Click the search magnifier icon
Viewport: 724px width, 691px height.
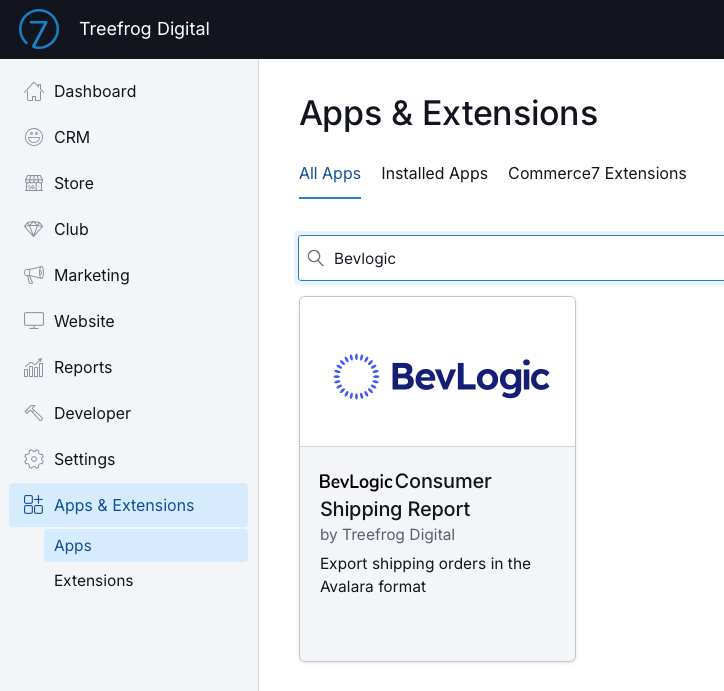coord(316,258)
